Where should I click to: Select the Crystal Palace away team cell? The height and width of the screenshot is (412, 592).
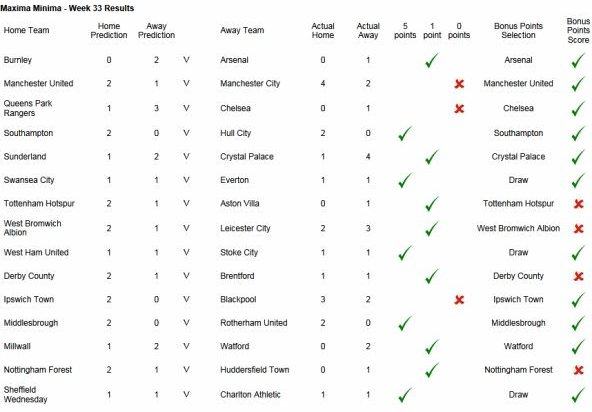(247, 157)
